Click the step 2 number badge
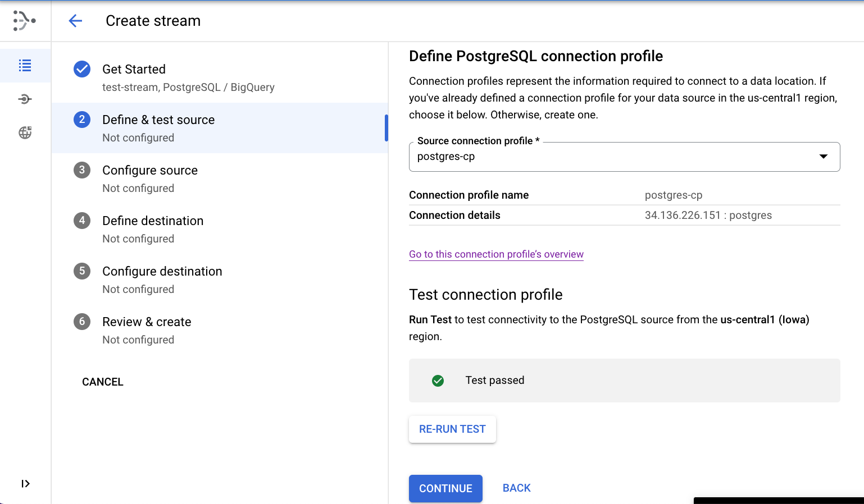Image resolution: width=864 pixels, height=504 pixels. click(82, 119)
